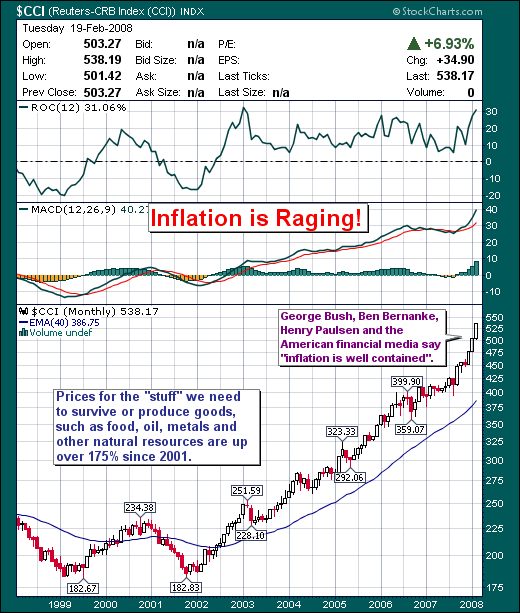520x613 pixels.
Task: Click the 228.10 price label
Action: click(x=251, y=535)
